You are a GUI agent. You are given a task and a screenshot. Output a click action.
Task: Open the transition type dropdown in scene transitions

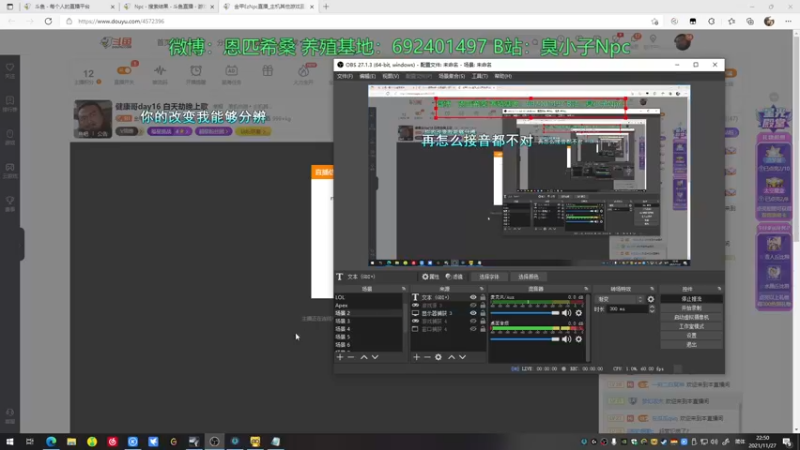click(619, 299)
